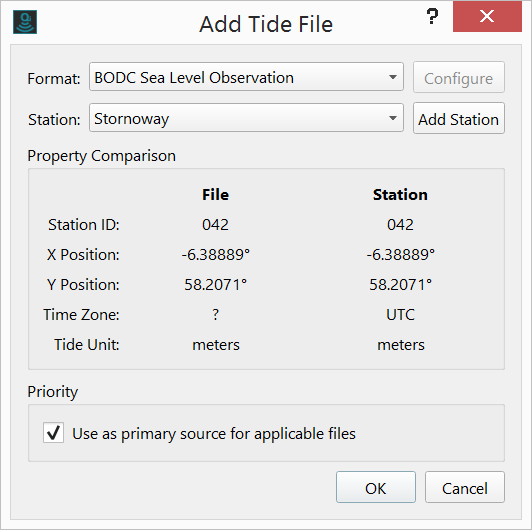Click the station UTC time zone value

(400, 315)
